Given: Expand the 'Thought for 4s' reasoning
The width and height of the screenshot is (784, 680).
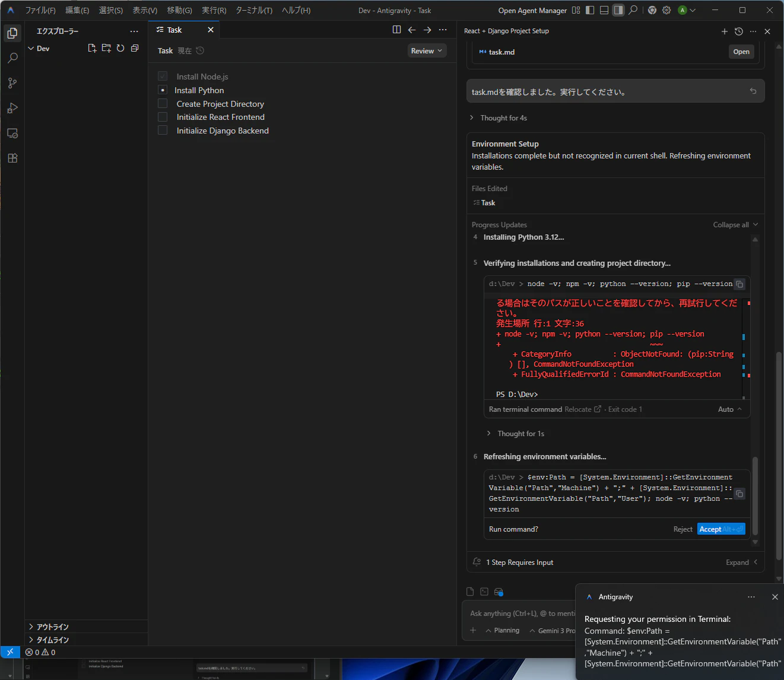Looking at the screenshot, I should [499, 118].
